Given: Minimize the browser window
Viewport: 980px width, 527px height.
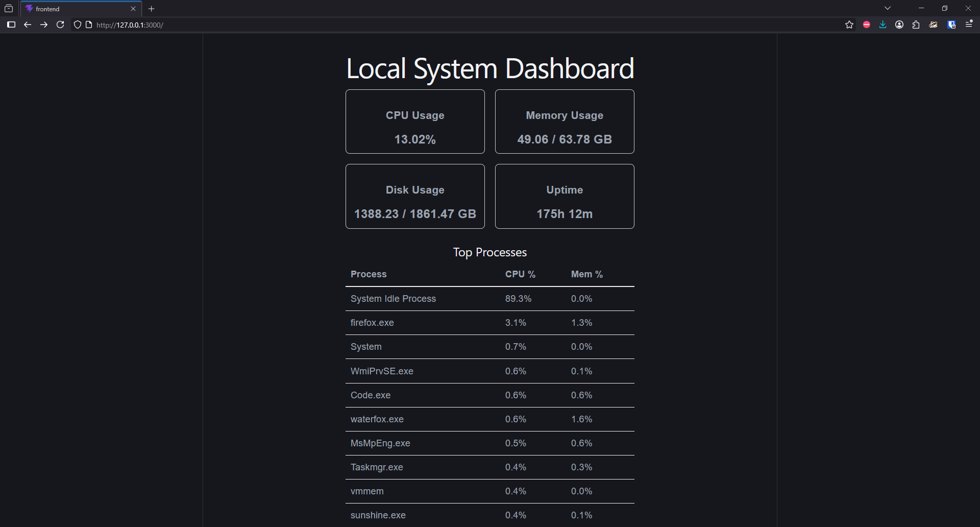Looking at the screenshot, I should [921, 8].
